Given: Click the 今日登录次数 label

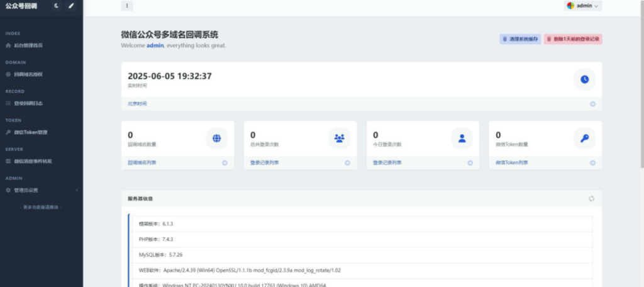Looking at the screenshot, I should pyautogui.click(x=387, y=145).
